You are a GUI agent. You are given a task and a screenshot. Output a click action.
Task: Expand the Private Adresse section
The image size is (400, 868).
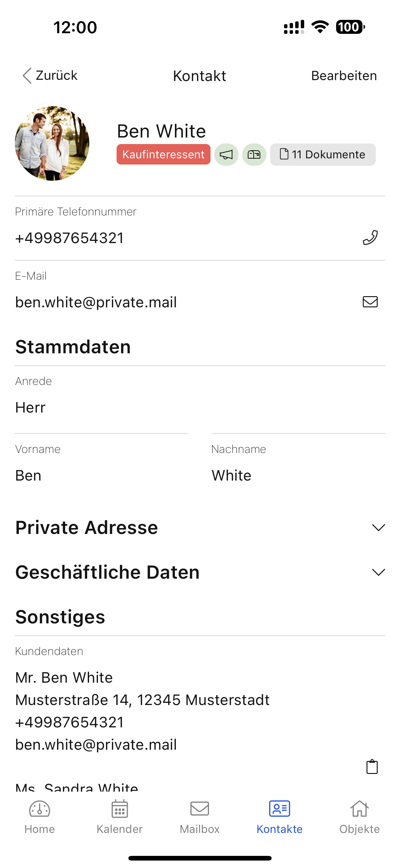pyautogui.click(x=378, y=527)
